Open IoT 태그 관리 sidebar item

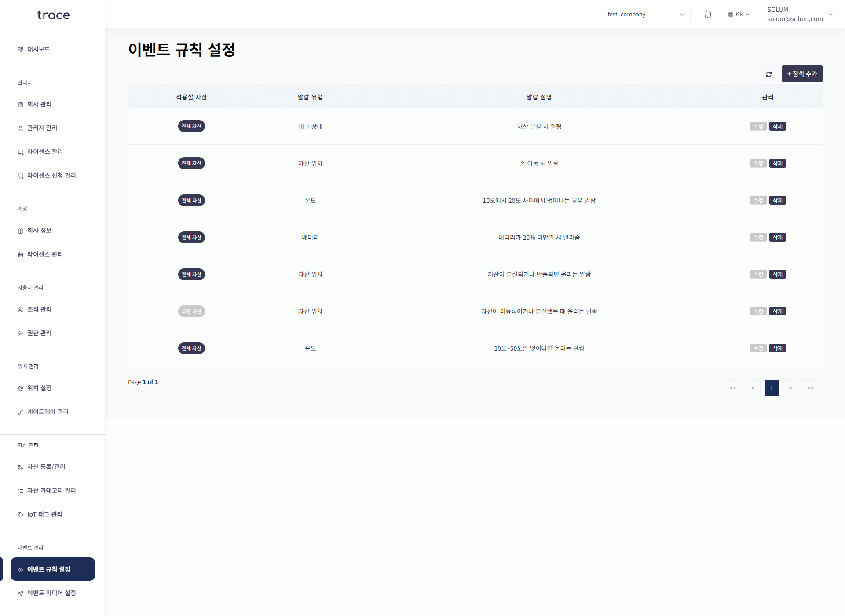click(44, 514)
